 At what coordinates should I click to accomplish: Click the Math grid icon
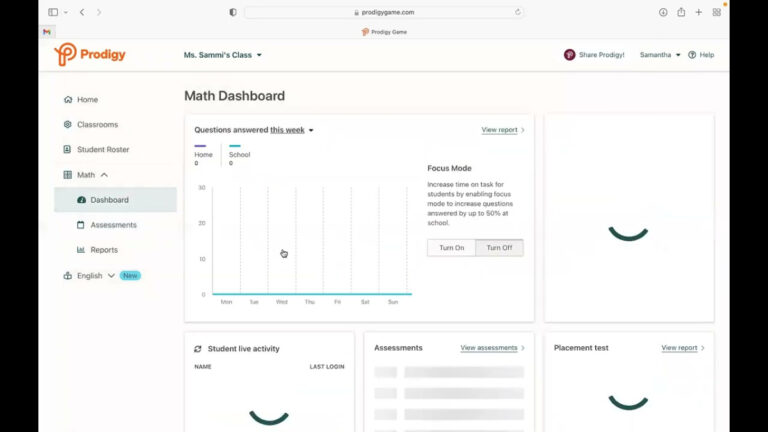(68, 175)
